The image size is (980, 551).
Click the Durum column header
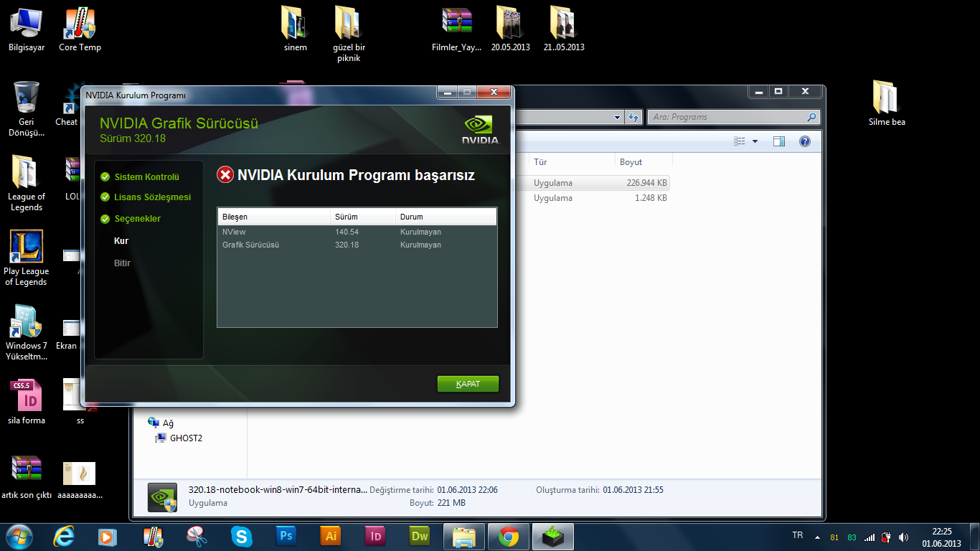point(446,217)
